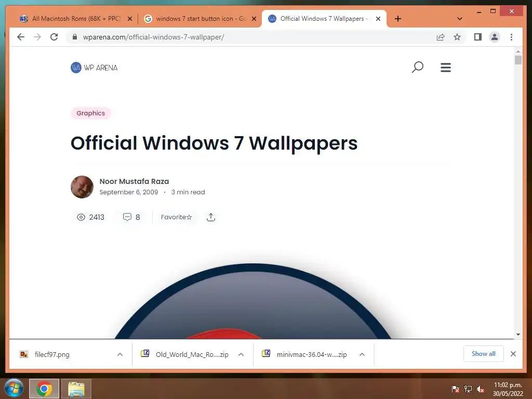Open the Noor Mustafa Raza author link
Image resolution: width=532 pixels, height=399 pixels.
(x=134, y=181)
